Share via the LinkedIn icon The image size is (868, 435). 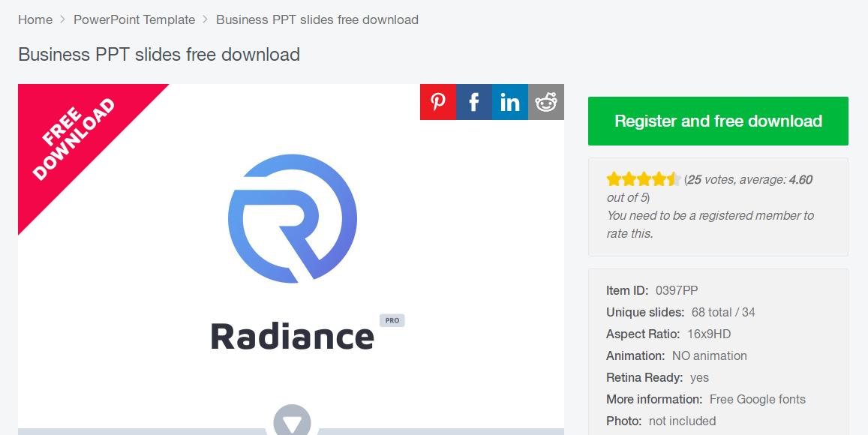(x=510, y=102)
